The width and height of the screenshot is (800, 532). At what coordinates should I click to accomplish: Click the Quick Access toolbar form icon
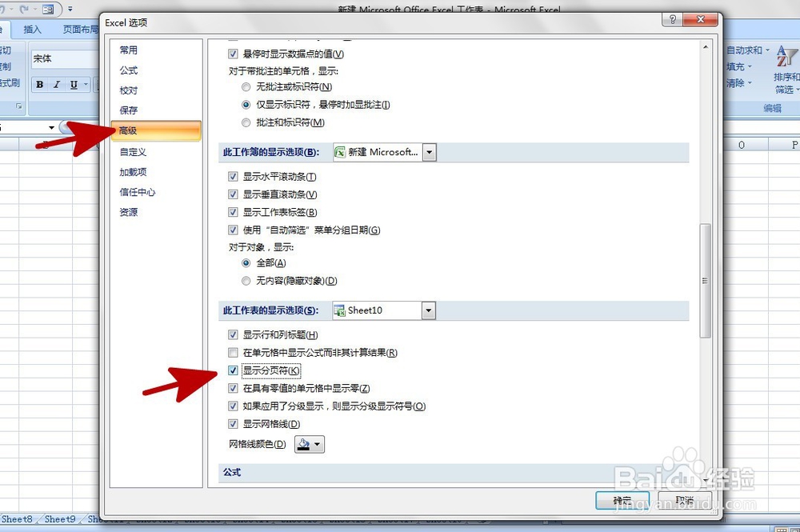pos(48,9)
